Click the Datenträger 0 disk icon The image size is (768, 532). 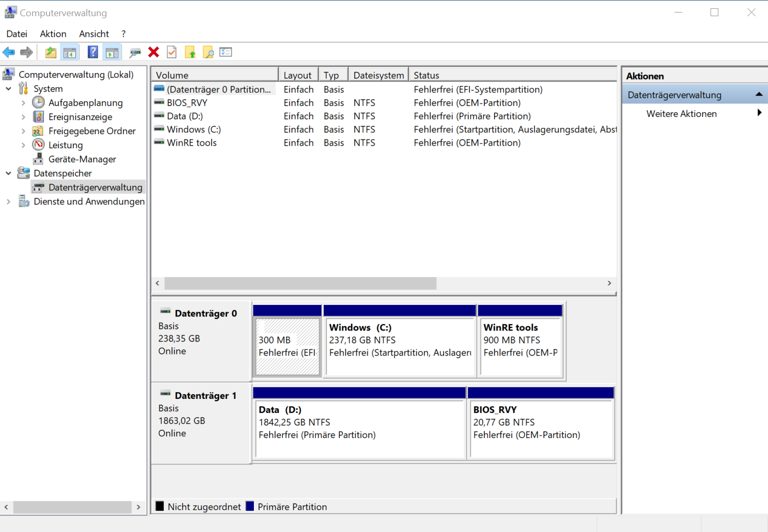coord(165,312)
